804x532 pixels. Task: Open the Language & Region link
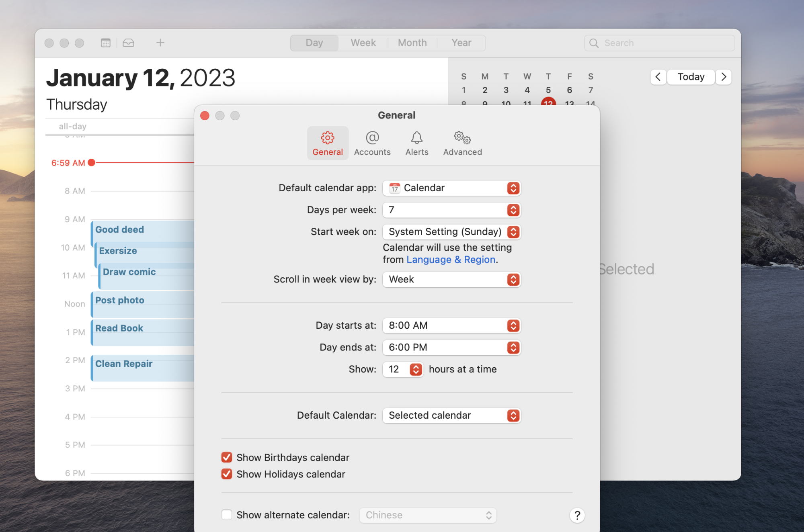click(x=451, y=260)
